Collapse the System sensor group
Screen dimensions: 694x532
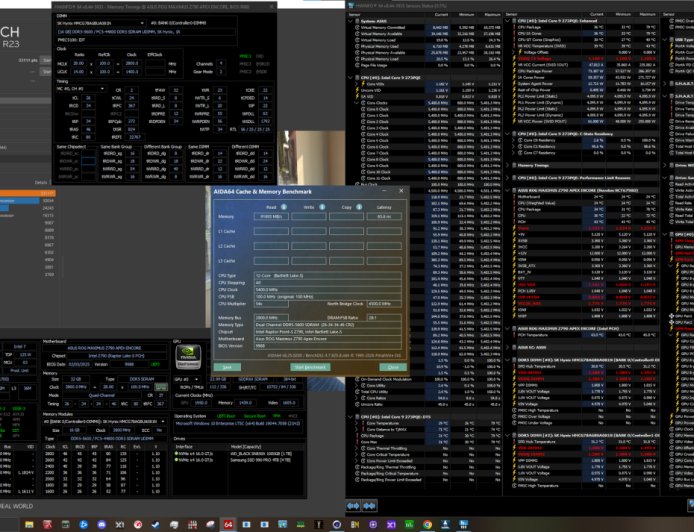tap(351, 21)
